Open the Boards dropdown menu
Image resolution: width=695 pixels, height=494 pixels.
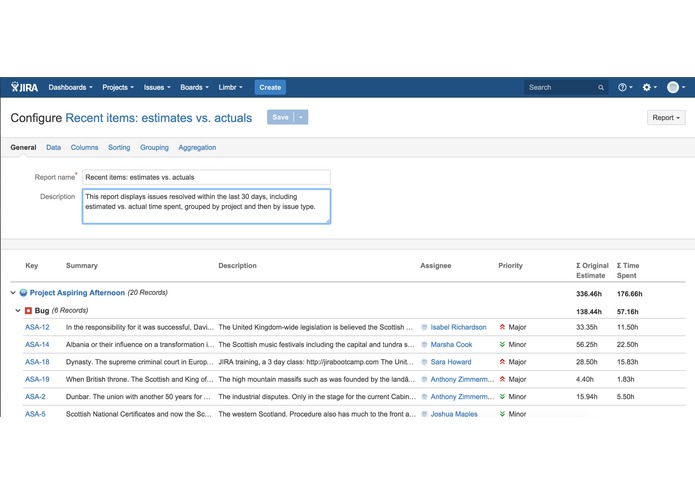[x=194, y=87]
